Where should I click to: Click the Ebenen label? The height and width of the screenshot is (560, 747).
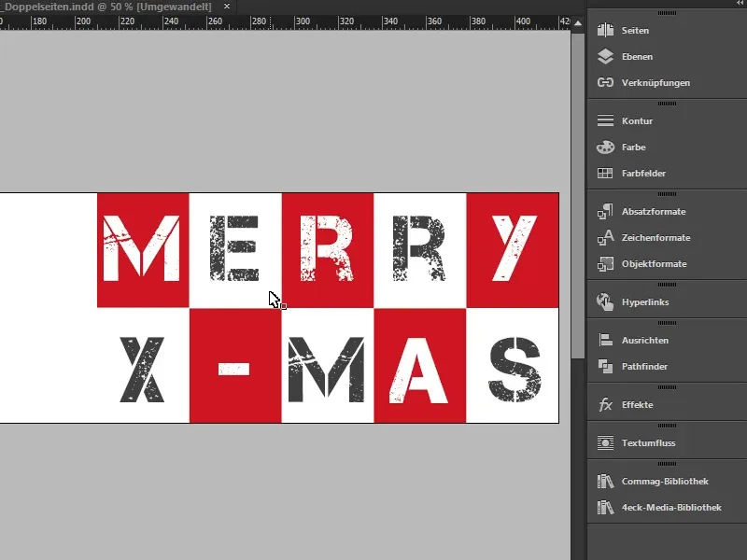point(637,57)
